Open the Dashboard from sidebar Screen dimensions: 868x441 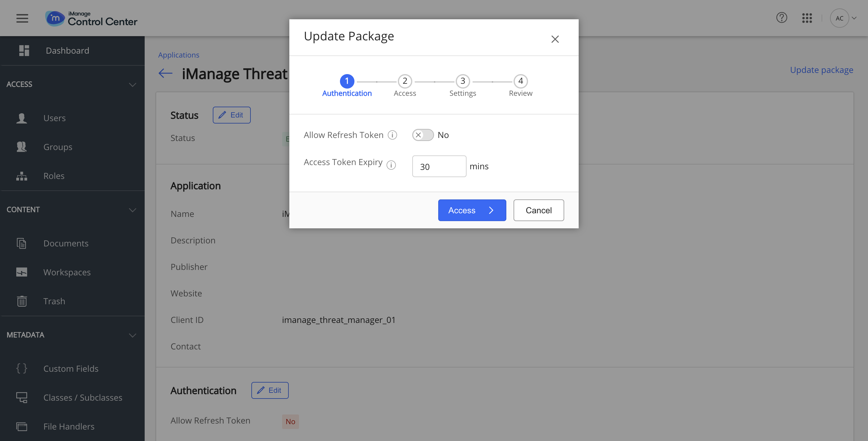[67, 51]
